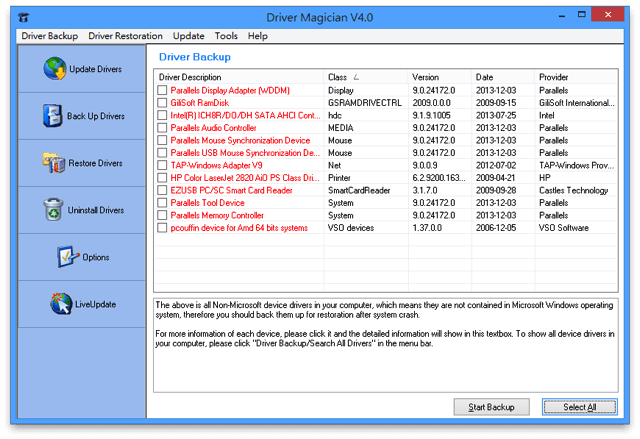
Task: Click inside the driver information textbox
Action: pos(386,345)
